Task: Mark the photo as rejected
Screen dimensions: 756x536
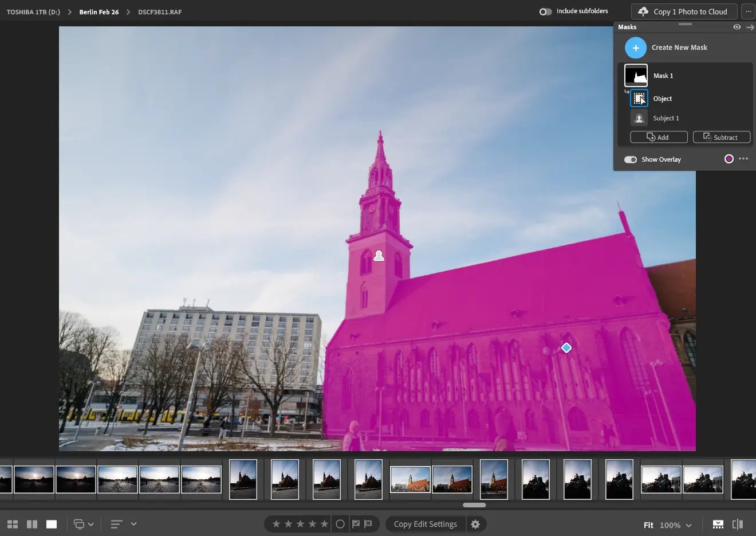Action: click(368, 524)
